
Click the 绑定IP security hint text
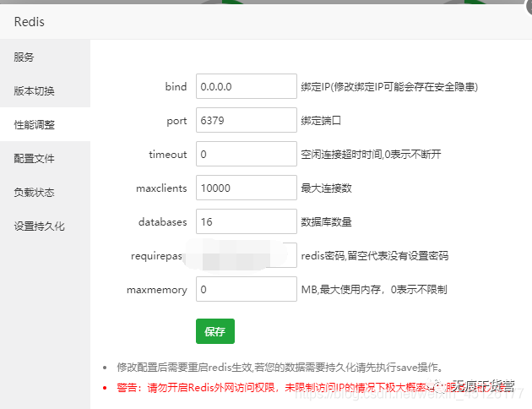click(389, 87)
